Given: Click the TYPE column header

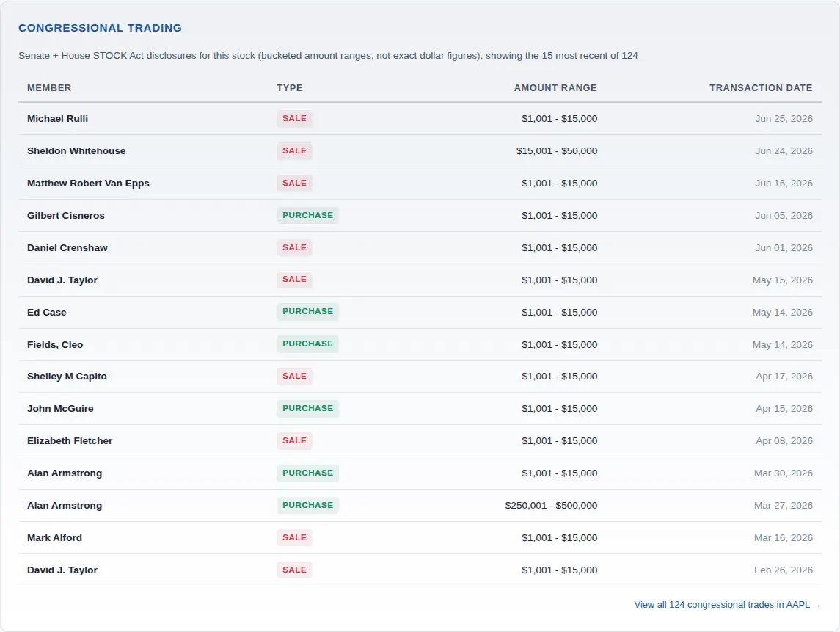Looking at the screenshot, I should pos(290,88).
